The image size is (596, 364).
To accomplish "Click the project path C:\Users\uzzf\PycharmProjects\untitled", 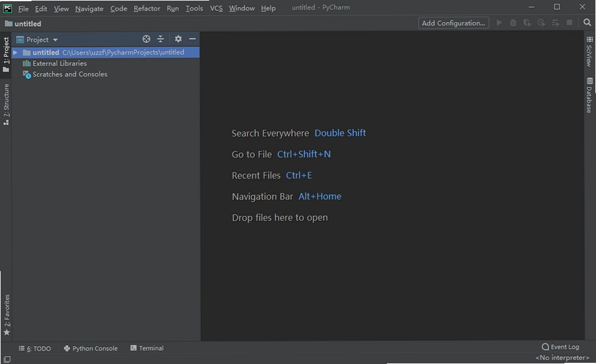I will tap(123, 52).
